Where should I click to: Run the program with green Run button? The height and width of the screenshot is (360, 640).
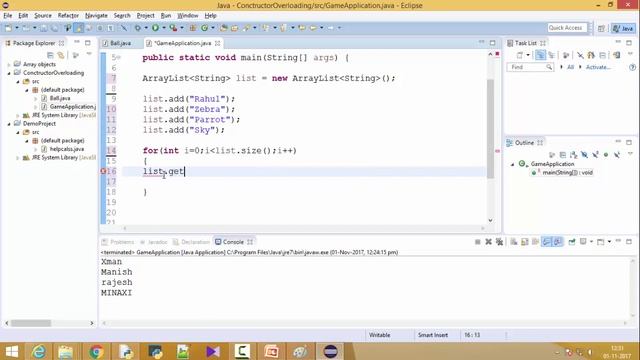[155, 28]
